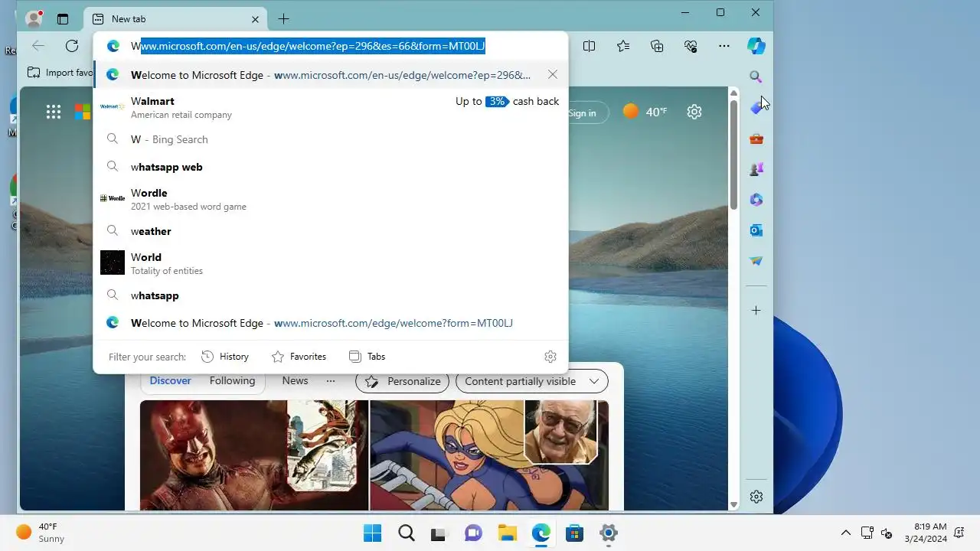Viewport: 980px width, 551px height.
Task: Open the new tab page settings gear
Action: tap(694, 112)
